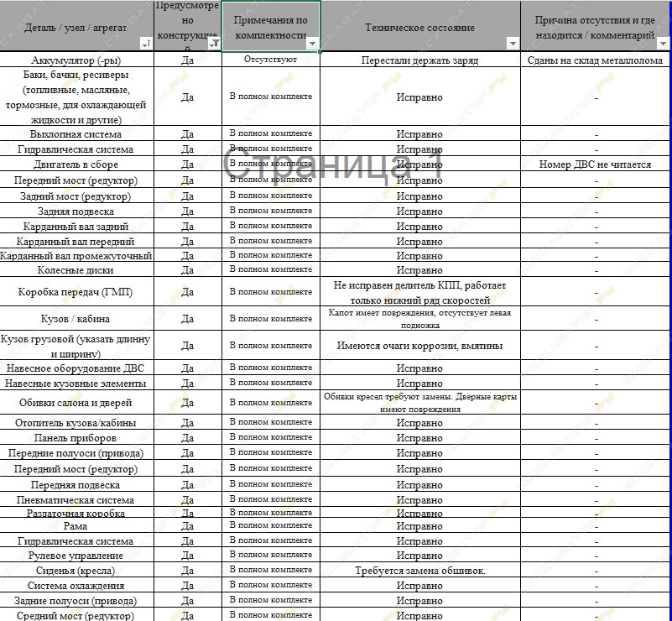Click the Перестали держать заряд cell
The width and height of the screenshot is (672, 621).
pos(420,60)
